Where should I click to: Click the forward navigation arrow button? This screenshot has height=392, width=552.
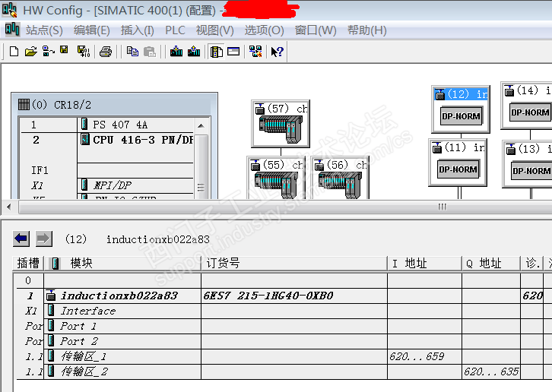[x=44, y=239]
